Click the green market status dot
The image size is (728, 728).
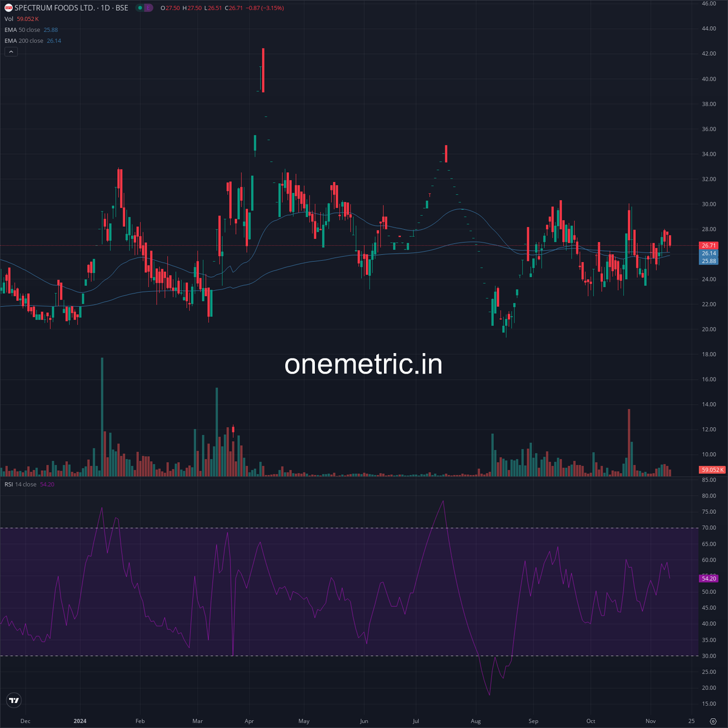click(140, 8)
